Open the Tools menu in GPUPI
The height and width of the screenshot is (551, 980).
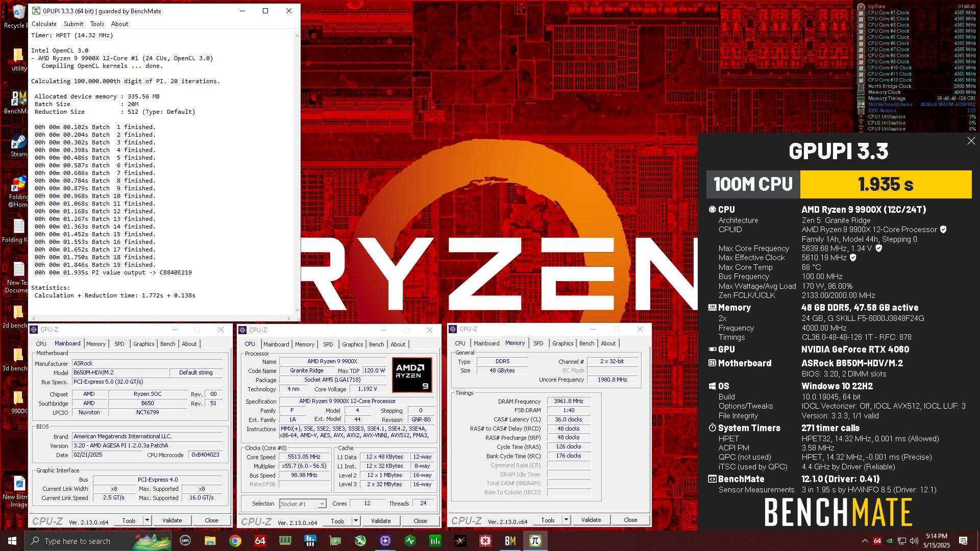tap(97, 24)
